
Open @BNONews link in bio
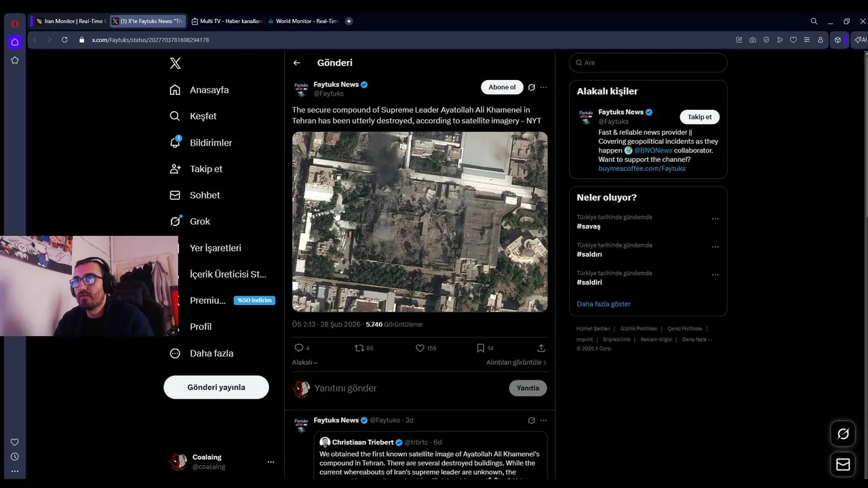pyautogui.click(x=653, y=150)
